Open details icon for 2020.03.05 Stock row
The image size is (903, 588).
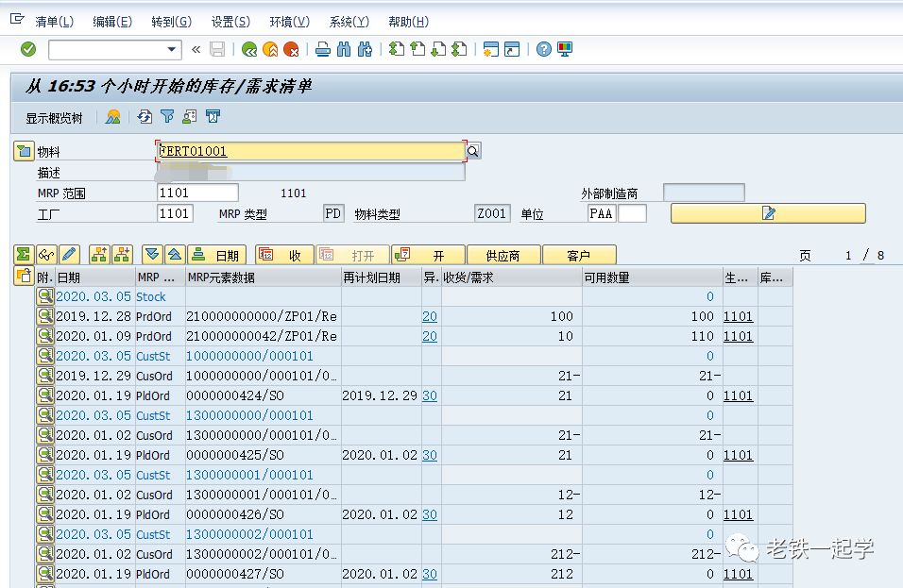45,296
